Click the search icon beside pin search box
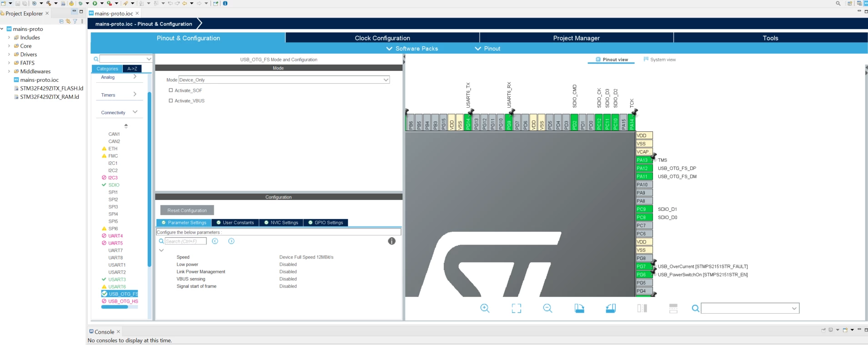 coord(695,308)
